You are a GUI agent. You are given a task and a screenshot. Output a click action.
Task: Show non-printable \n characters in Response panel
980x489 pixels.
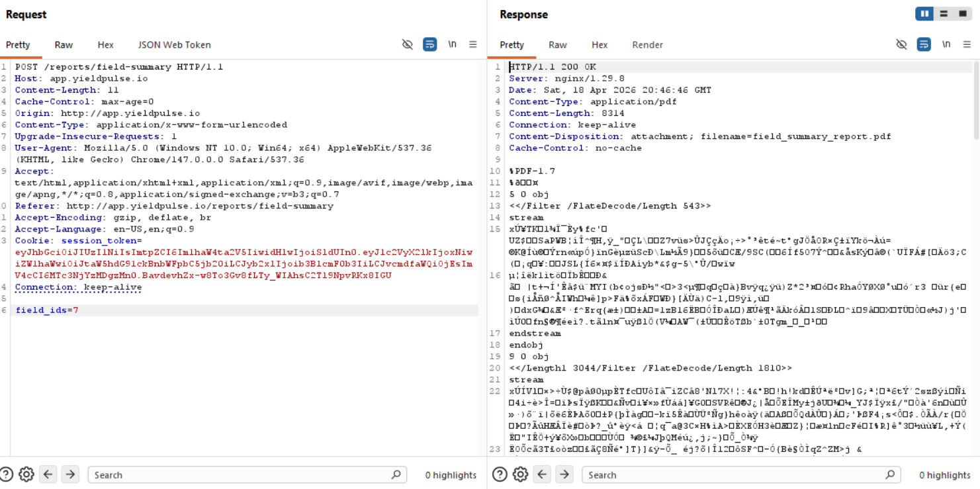tap(946, 44)
